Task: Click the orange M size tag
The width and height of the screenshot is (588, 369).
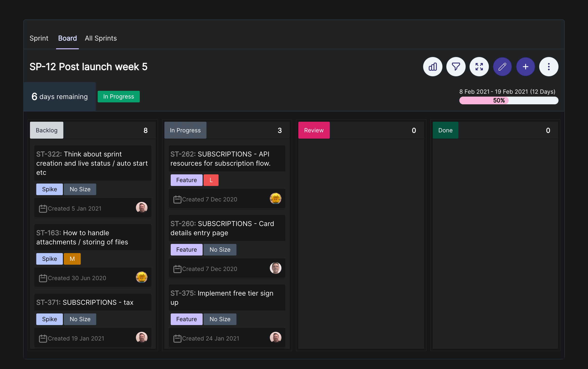Action: (x=72, y=259)
